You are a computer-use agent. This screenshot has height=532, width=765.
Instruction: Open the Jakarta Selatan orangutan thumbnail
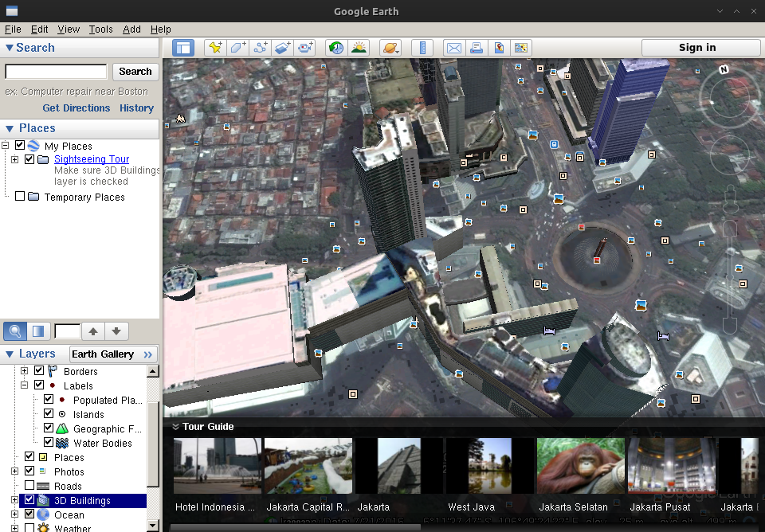[x=580, y=466]
